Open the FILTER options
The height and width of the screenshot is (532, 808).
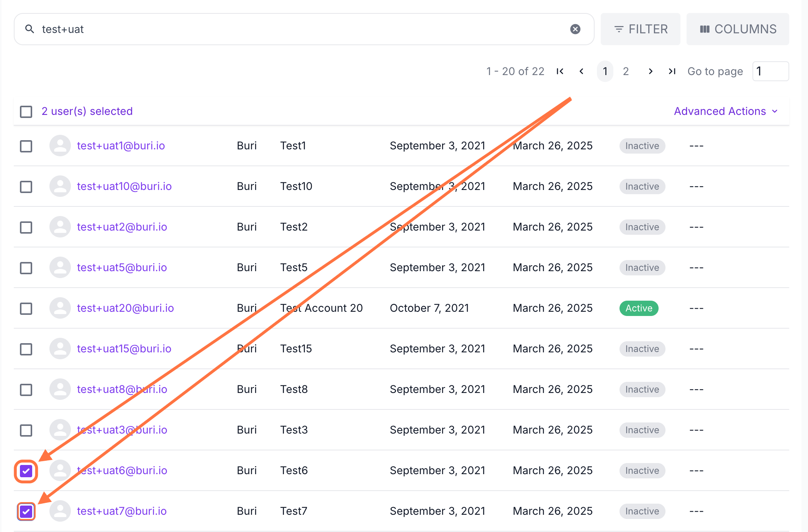pos(640,29)
